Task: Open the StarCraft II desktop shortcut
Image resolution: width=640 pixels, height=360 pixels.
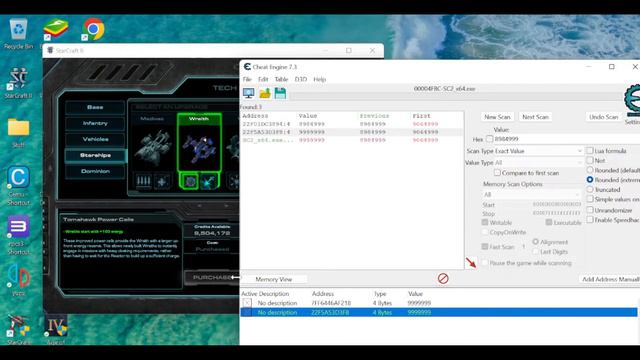Action: (x=18, y=83)
